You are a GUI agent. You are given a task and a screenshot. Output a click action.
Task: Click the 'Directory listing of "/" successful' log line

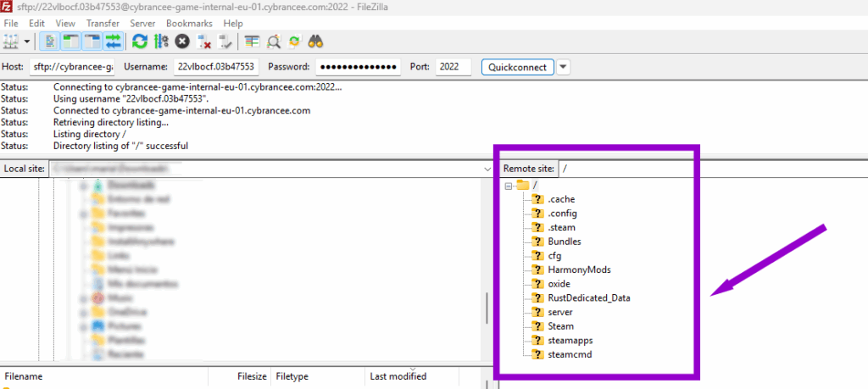120,146
